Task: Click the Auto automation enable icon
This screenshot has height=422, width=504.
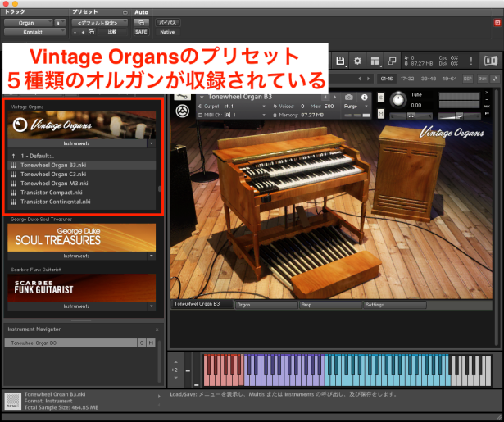Action: [x=141, y=22]
